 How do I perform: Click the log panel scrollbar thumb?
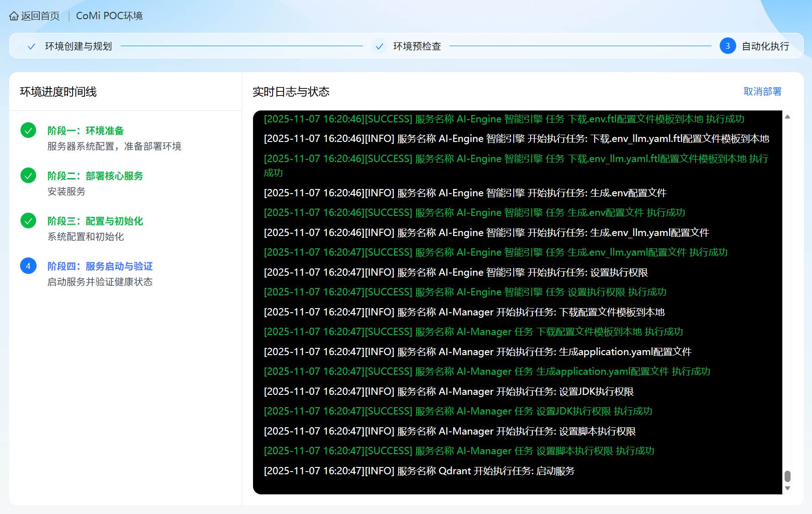click(787, 476)
